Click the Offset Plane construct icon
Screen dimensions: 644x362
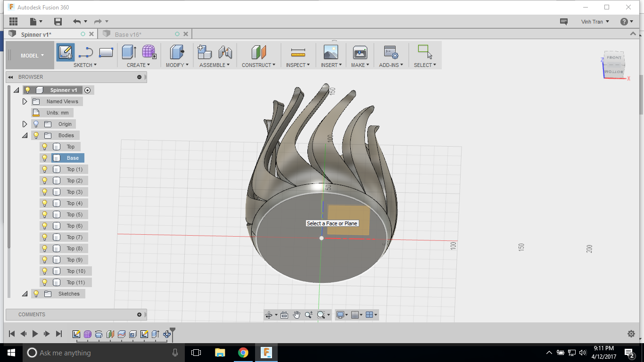point(258,52)
